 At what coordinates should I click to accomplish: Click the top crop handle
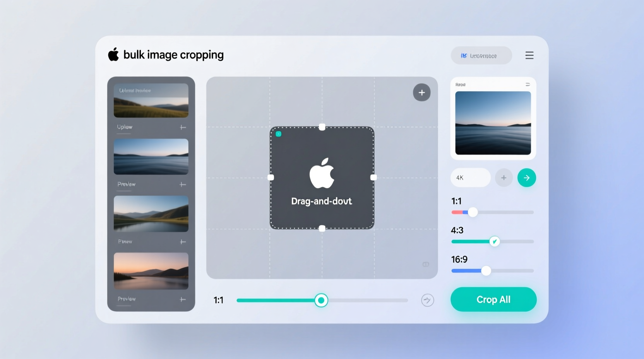coord(322,127)
